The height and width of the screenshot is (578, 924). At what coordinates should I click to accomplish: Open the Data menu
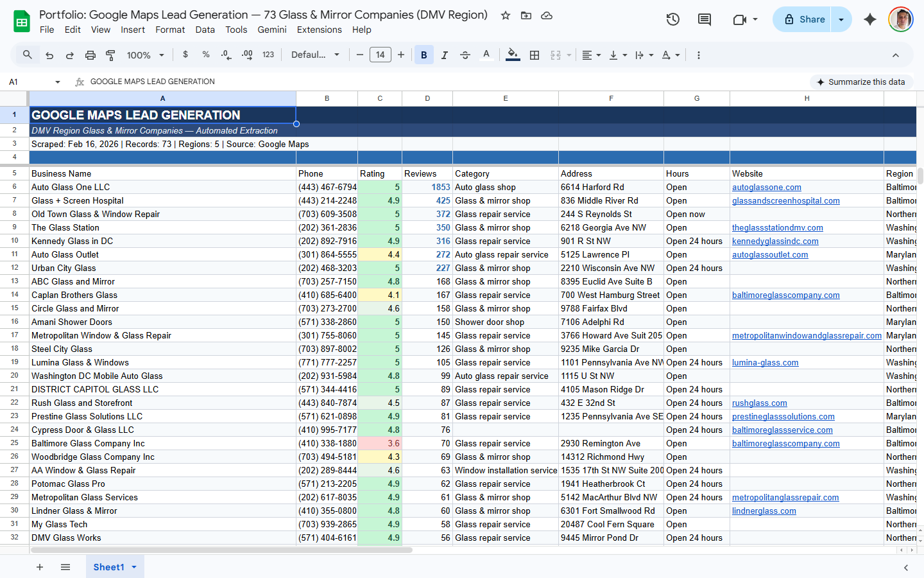tap(205, 30)
